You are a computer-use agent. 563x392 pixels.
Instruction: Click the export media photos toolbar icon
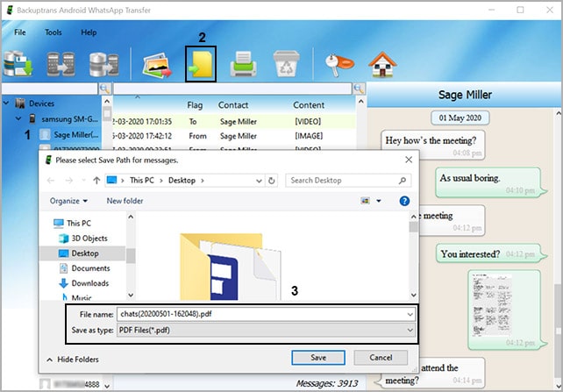(158, 64)
